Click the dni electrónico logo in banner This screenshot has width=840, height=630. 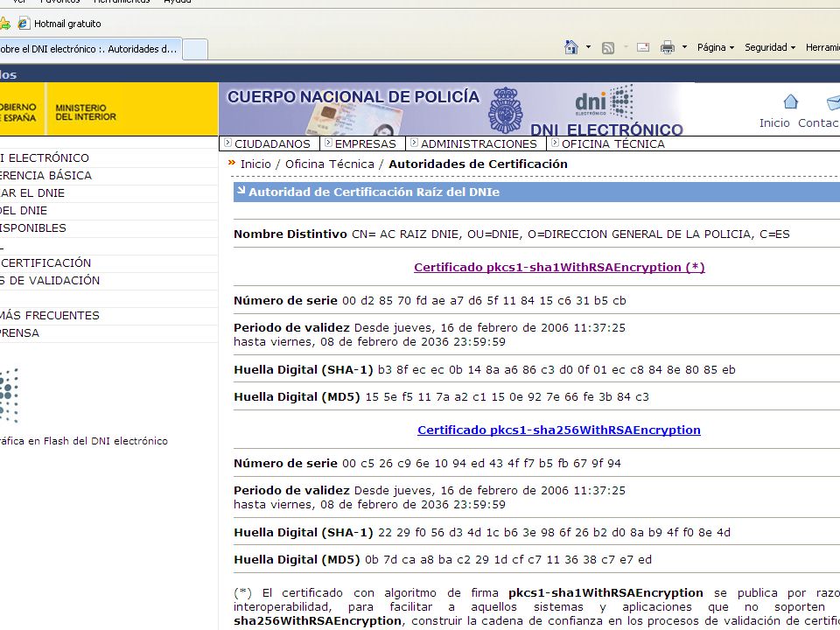604,101
